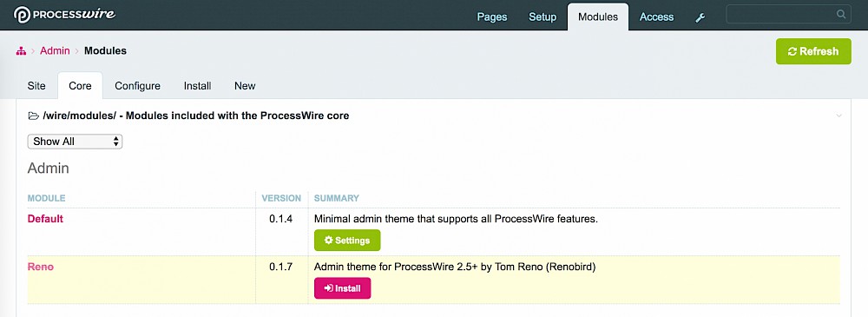This screenshot has height=317, width=868.
Task: Install the Reno admin theme
Action: point(342,288)
